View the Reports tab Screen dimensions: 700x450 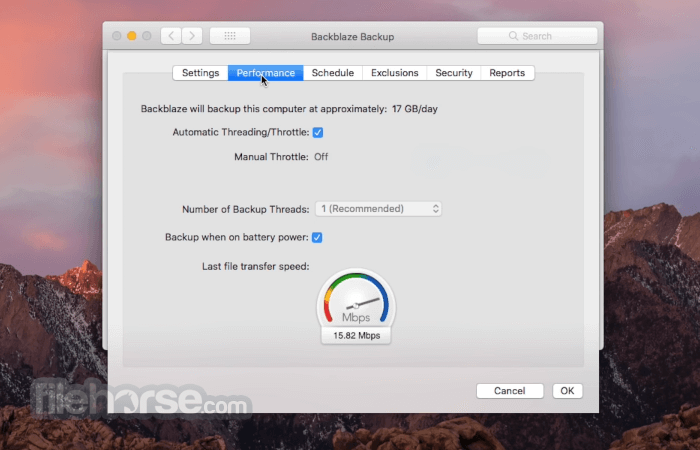click(x=507, y=73)
